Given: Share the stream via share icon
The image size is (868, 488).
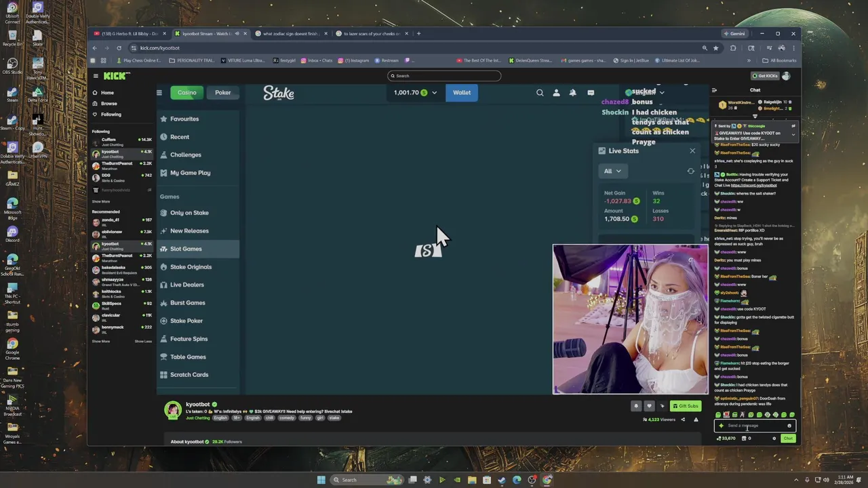Looking at the screenshot, I should click(683, 420).
